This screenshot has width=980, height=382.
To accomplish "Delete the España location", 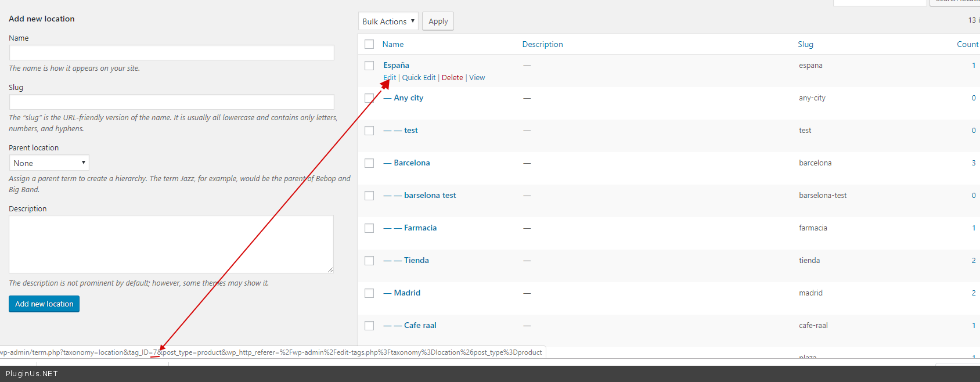I will point(452,78).
